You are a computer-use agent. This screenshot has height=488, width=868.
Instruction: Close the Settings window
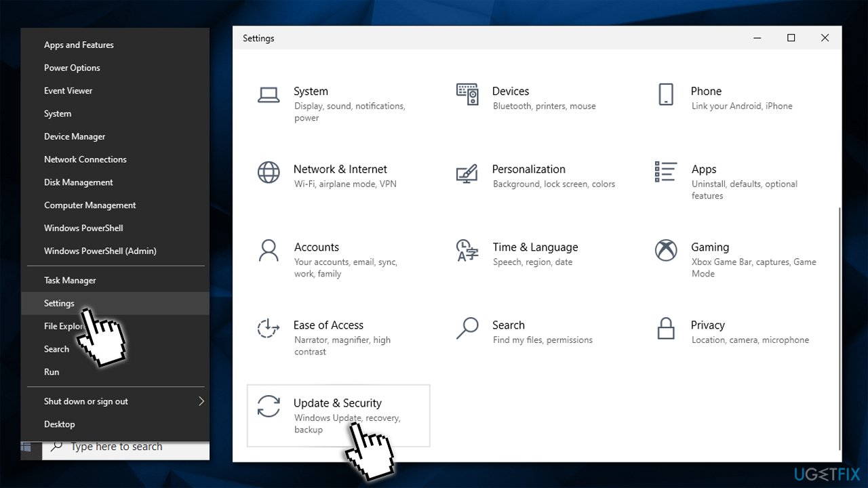coord(825,39)
